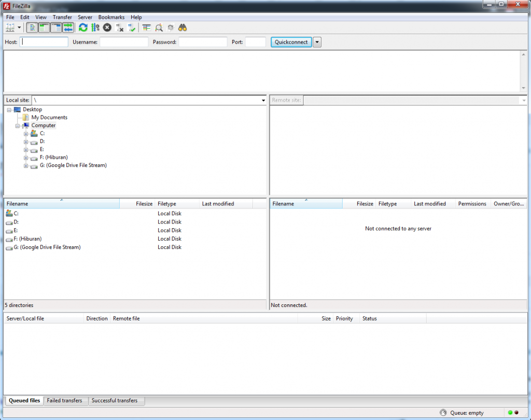
Task: Sort local list by Last modified column
Action: 226,204
